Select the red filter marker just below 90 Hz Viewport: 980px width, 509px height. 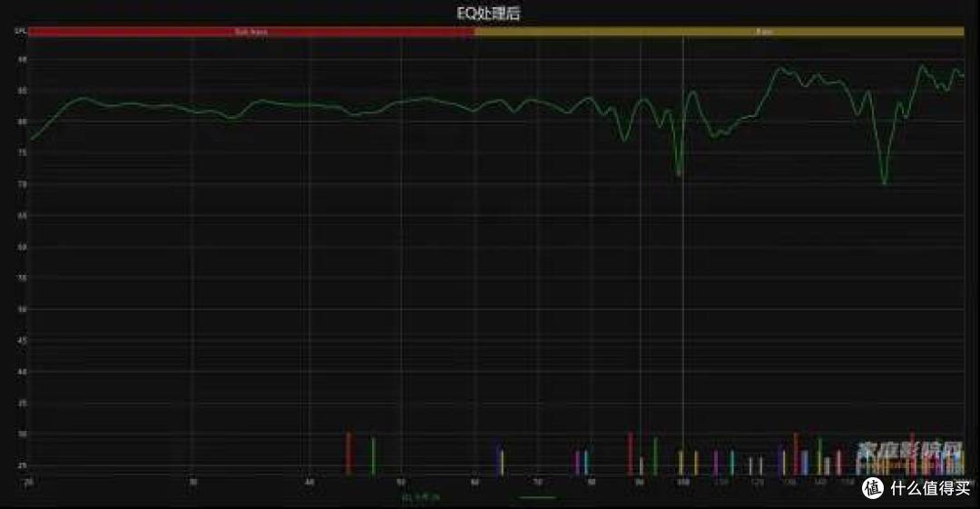pos(631,453)
